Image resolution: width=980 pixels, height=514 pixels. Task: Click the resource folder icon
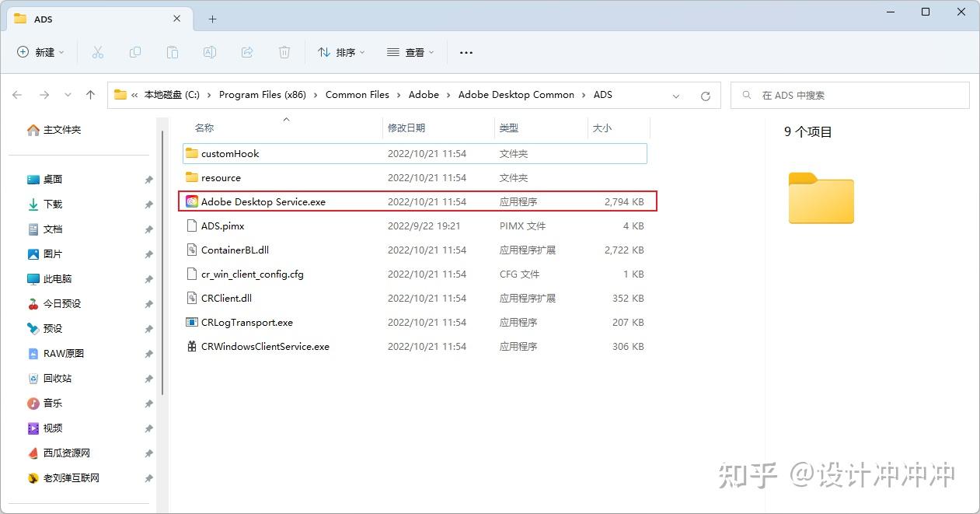[192, 177]
